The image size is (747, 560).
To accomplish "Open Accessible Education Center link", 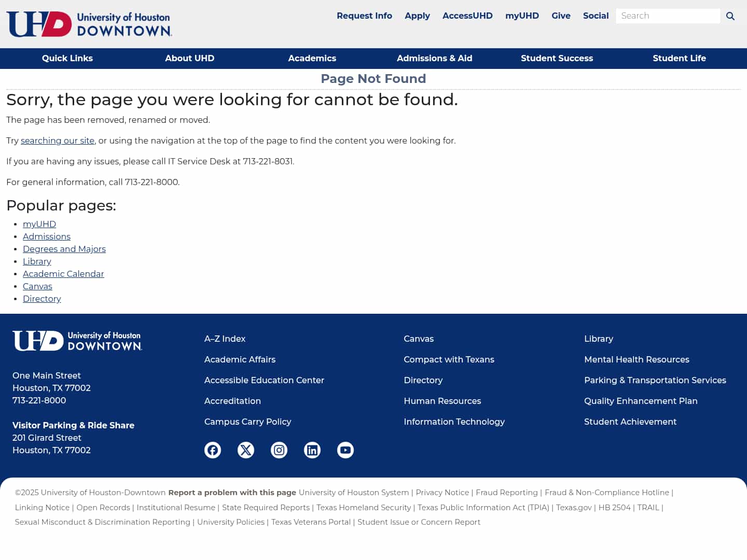I will 264,380.
